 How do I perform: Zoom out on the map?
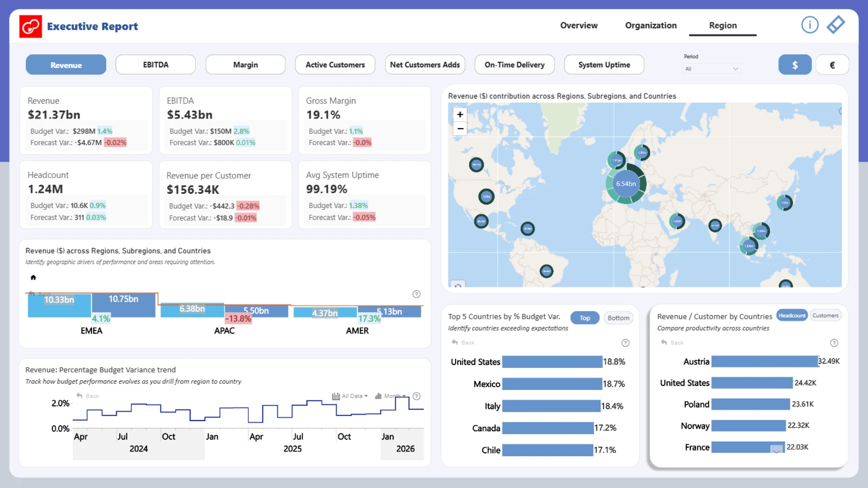click(x=460, y=129)
